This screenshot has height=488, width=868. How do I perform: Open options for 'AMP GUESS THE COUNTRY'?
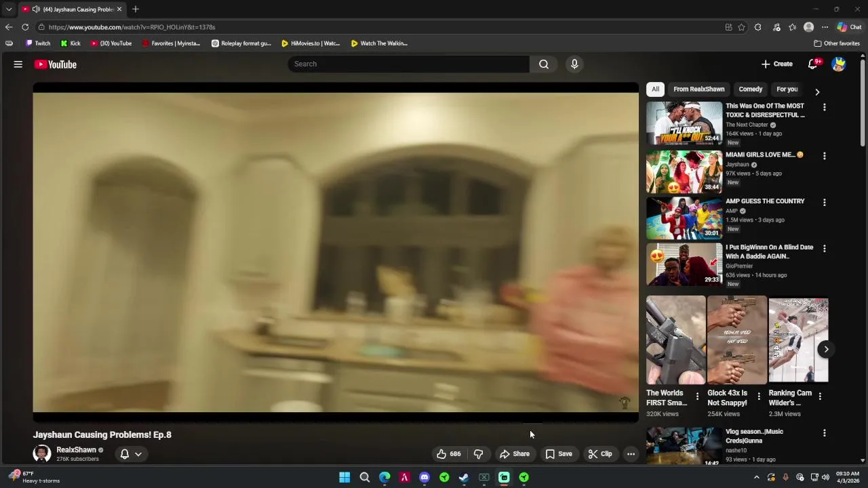[825, 202]
